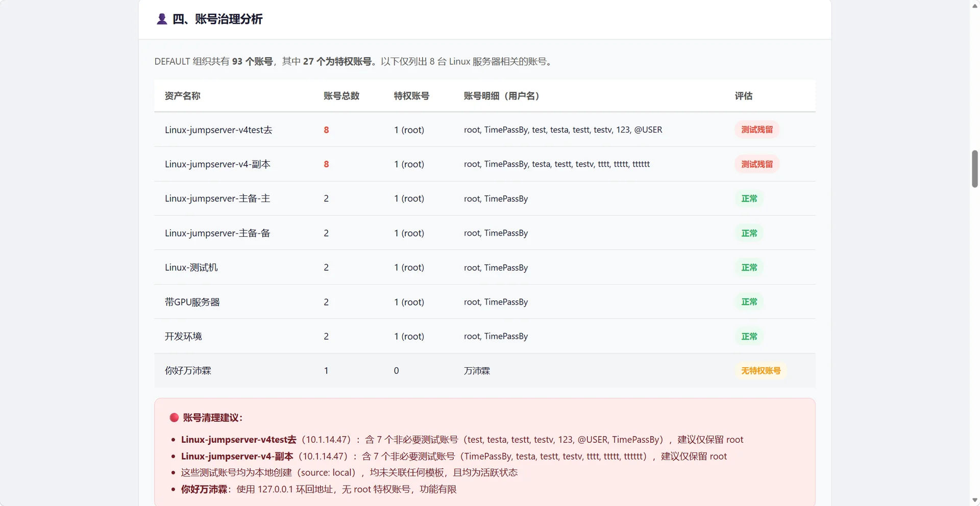
Task: Click privileged account value 0 in 你好万沛霖 row
Action: click(397, 371)
